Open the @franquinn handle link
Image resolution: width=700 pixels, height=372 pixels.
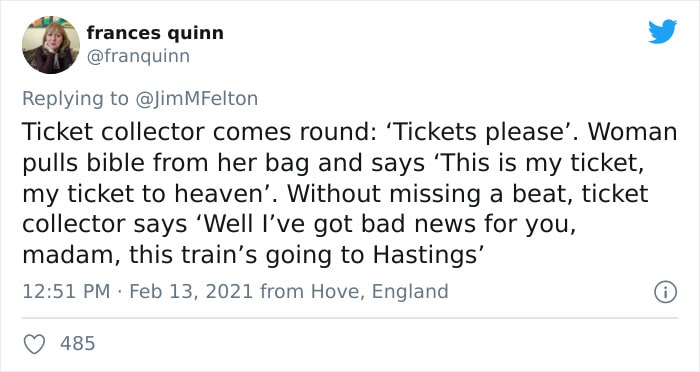point(138,56)
